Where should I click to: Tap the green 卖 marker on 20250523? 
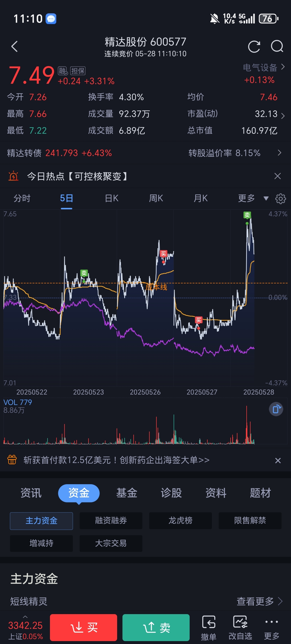[84, 273]
